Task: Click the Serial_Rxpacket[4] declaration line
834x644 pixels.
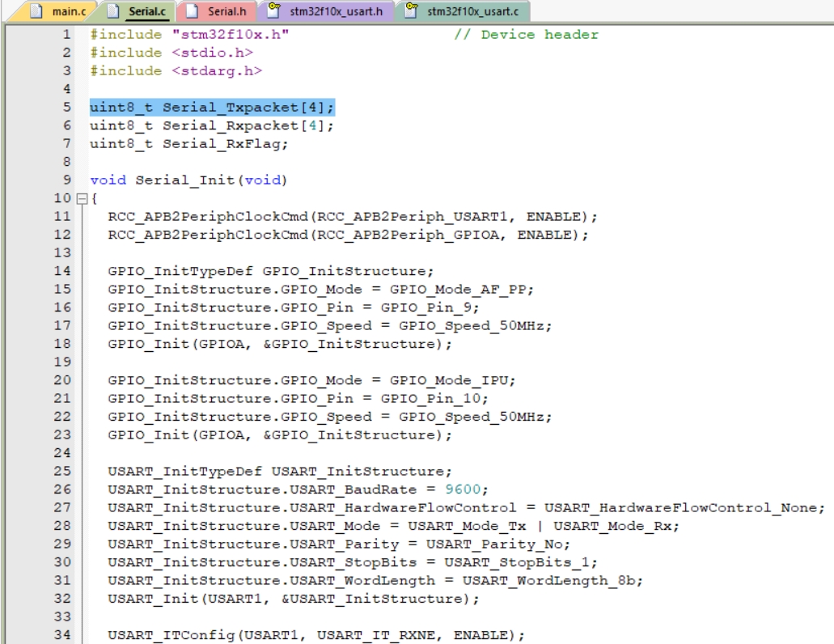Action: click(x=212, y=126)
